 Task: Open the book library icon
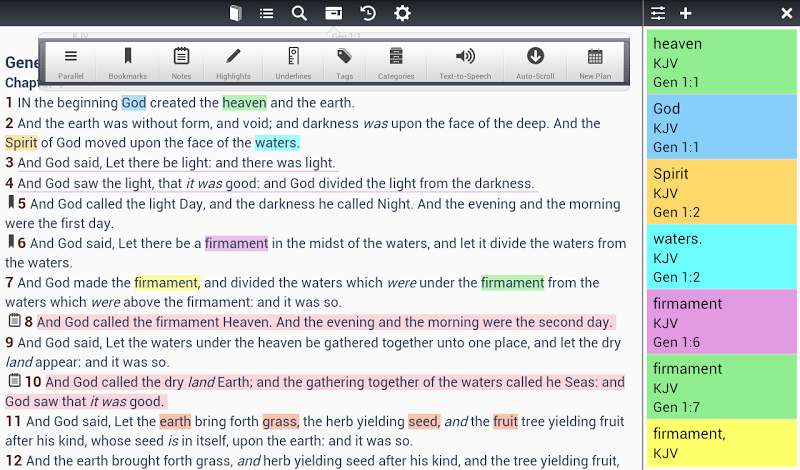click(x=235, y=13)
